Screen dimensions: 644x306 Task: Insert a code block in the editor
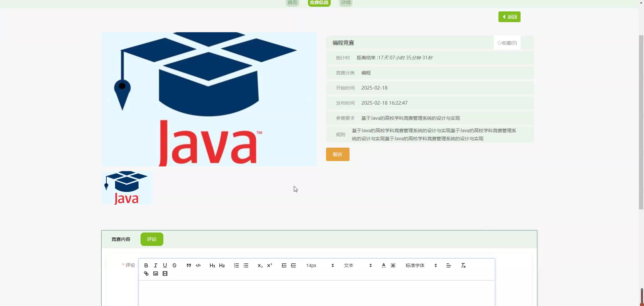click(x=198, y=265)
